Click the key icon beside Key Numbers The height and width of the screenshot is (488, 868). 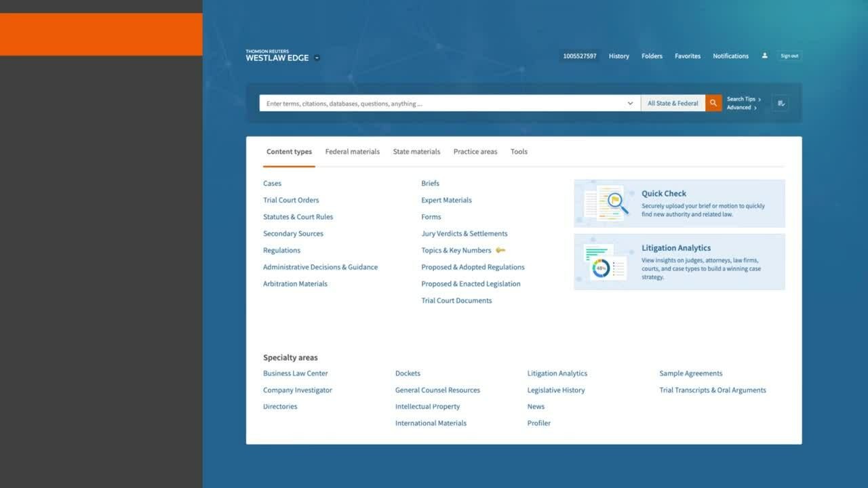pos(500,250)
